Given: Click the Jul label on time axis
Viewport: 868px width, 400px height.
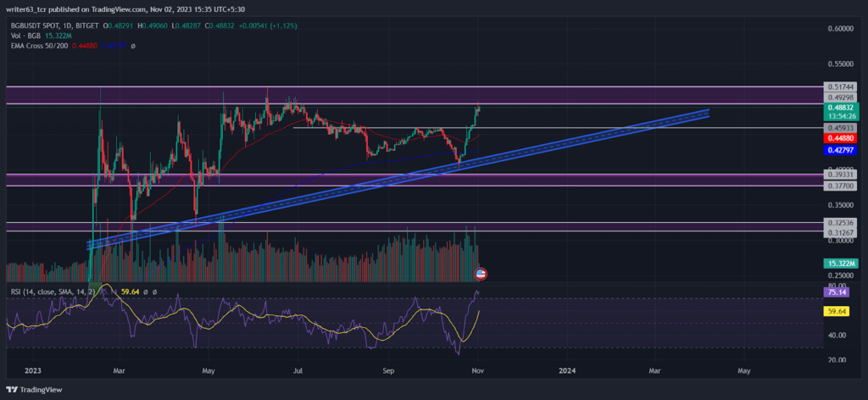Looking at the screenshot, I should coord(298,370).
